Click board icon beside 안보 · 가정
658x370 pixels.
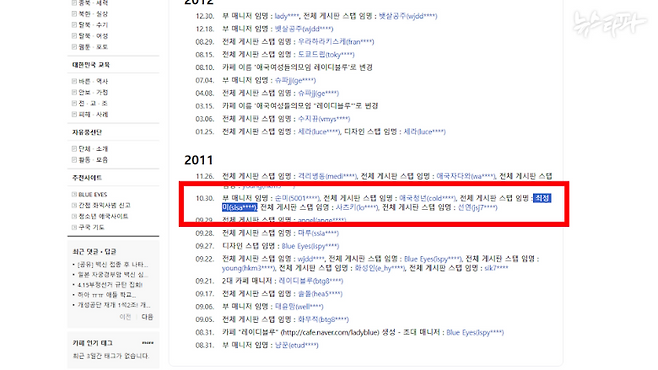(x=74, y=92)
